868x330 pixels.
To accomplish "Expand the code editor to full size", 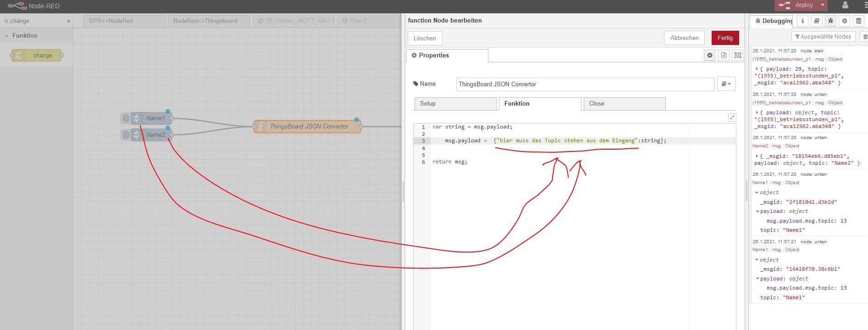I will tap(732, 117).
